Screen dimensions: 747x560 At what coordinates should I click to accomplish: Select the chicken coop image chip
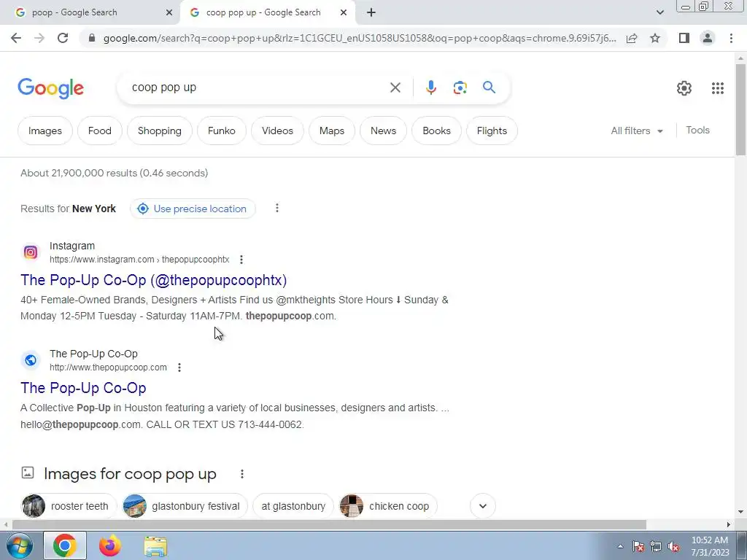[388, 506]
